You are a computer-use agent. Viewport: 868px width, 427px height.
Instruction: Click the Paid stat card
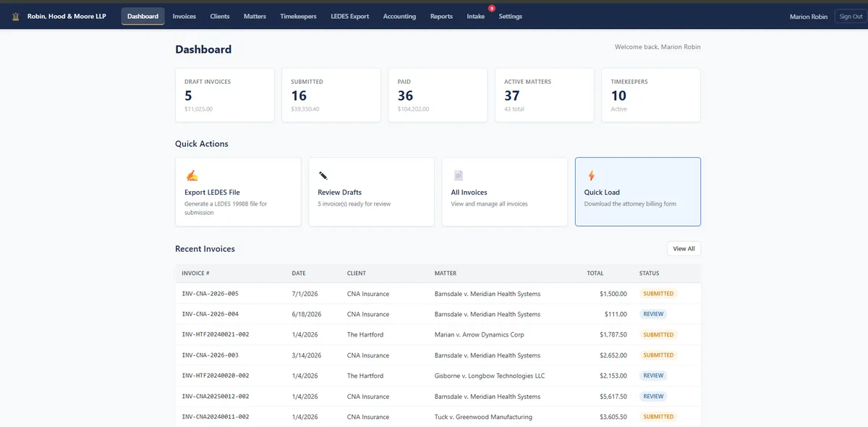pyautogui.click(x=438, y=95)
